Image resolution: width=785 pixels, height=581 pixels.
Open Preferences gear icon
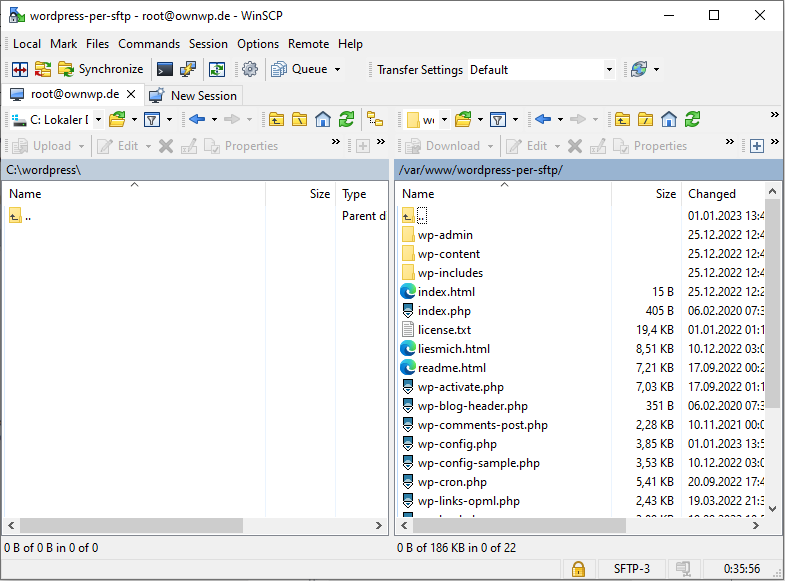(x=250, y=69)
